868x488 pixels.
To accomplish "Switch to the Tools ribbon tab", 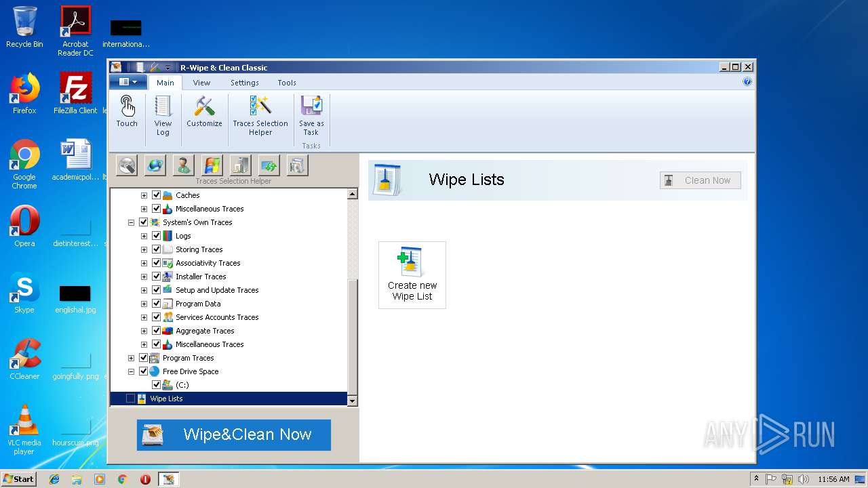I will point(287,83).
